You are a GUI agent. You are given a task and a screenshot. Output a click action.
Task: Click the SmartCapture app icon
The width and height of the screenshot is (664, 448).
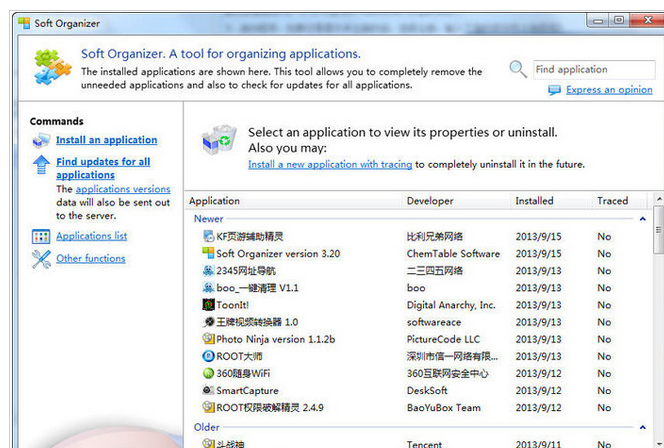tap(208, 390)
